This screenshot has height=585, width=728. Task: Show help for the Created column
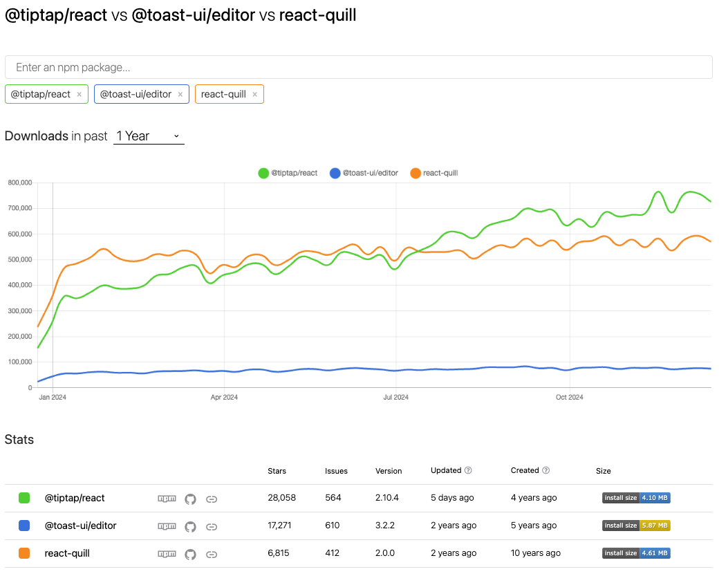[x=546, y=470]
